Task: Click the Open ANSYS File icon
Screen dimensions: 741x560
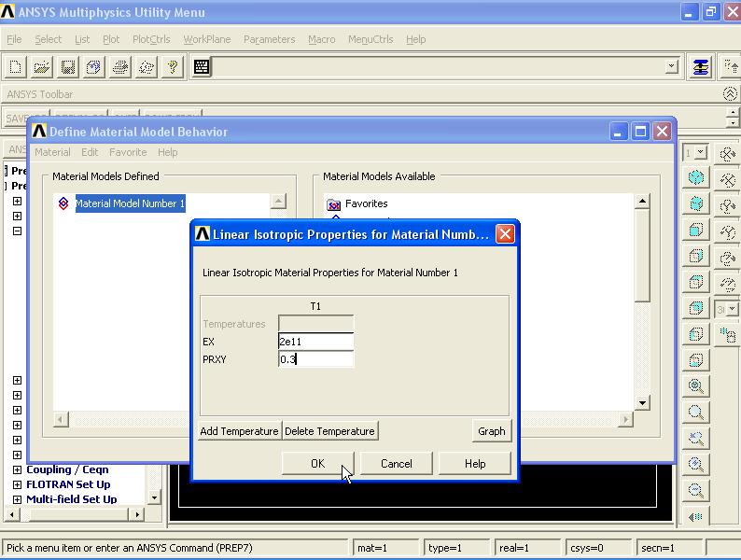Action: click(42, 67)
